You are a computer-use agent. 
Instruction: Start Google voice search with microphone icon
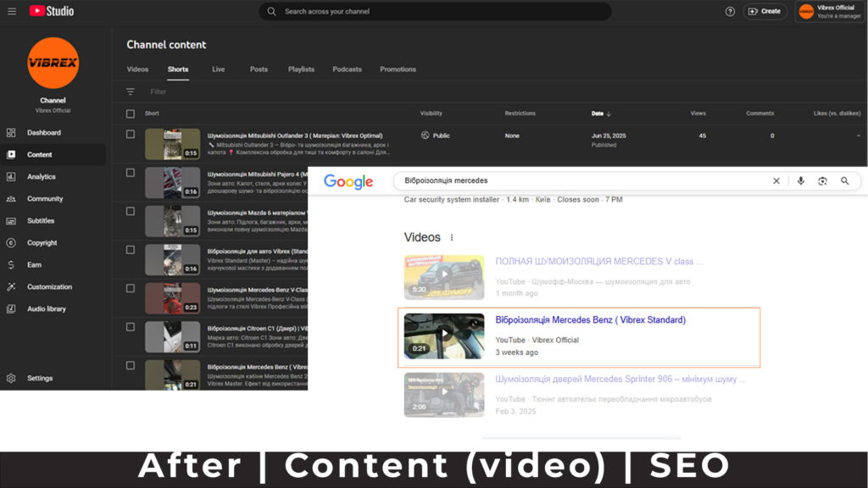pos(800,181)
